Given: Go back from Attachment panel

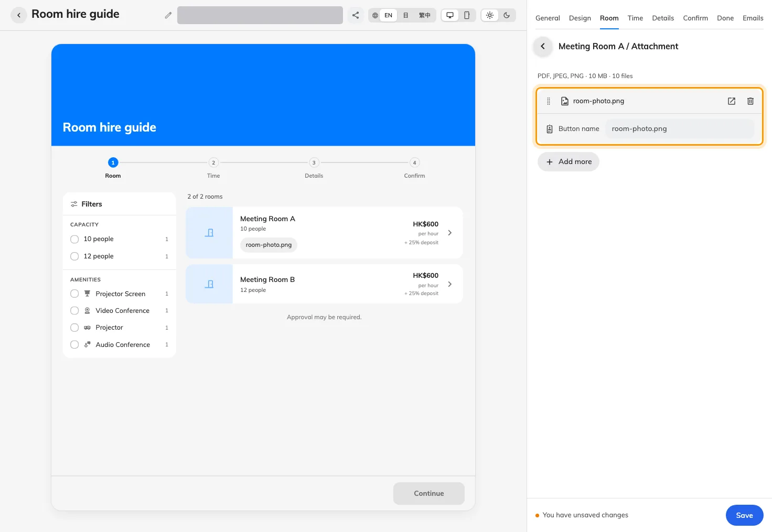Looking at the screenshot, I should 543,46.
